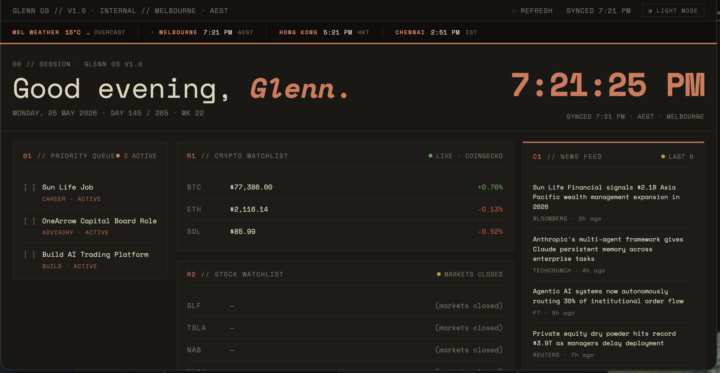720x373 pixels.
Task: Click the REFRESH button
Action: (532, 11)
